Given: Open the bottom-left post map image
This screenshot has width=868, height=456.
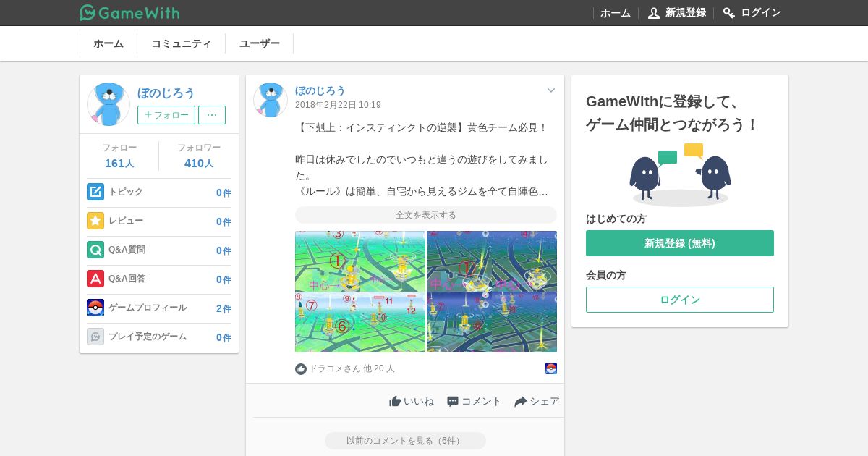Looking at the screenshot, I should coord(360,323).
